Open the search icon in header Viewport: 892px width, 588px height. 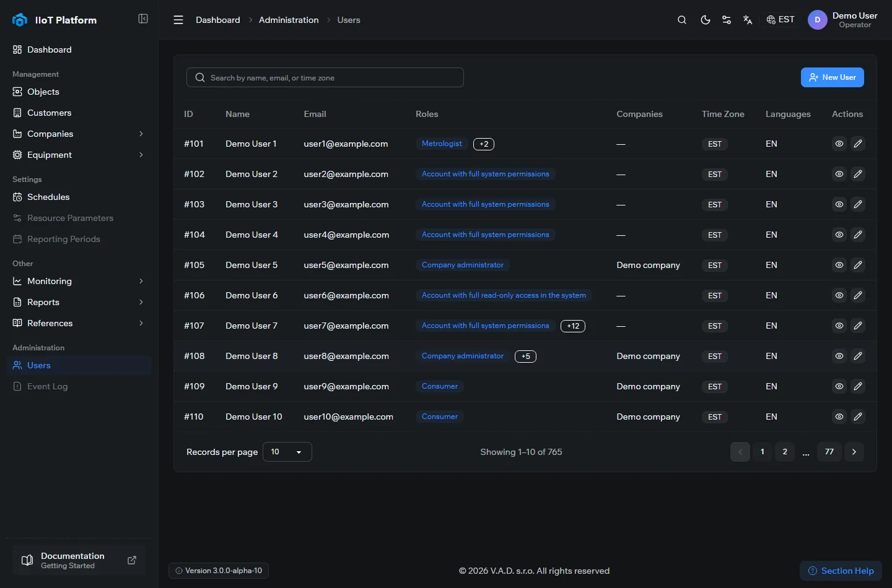pos(682,20)
